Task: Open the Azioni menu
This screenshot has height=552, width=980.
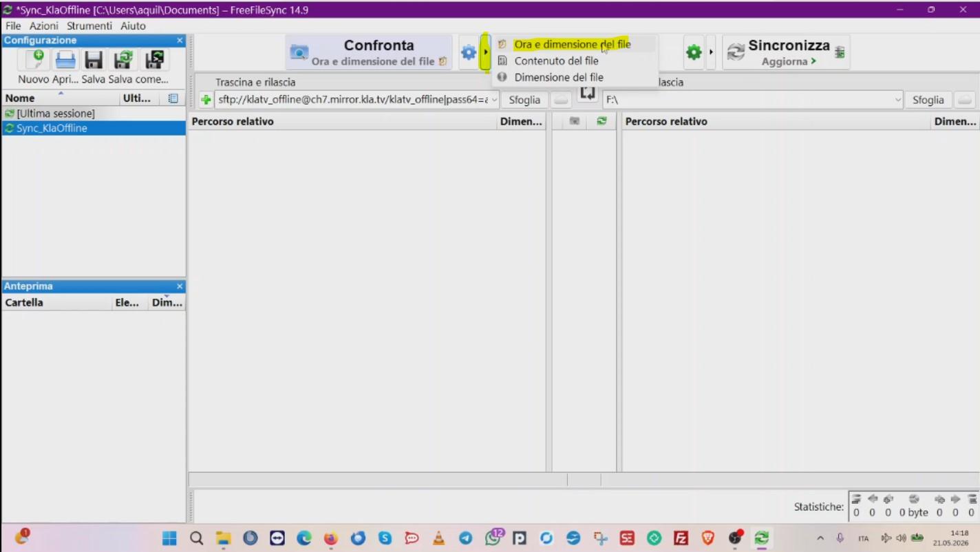Action: click(44, 25)
